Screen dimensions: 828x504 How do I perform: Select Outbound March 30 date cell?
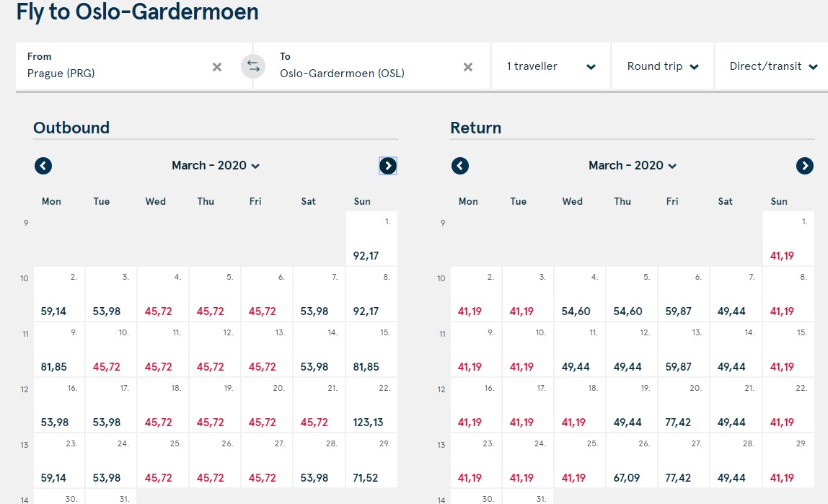[x=59, y=497]
